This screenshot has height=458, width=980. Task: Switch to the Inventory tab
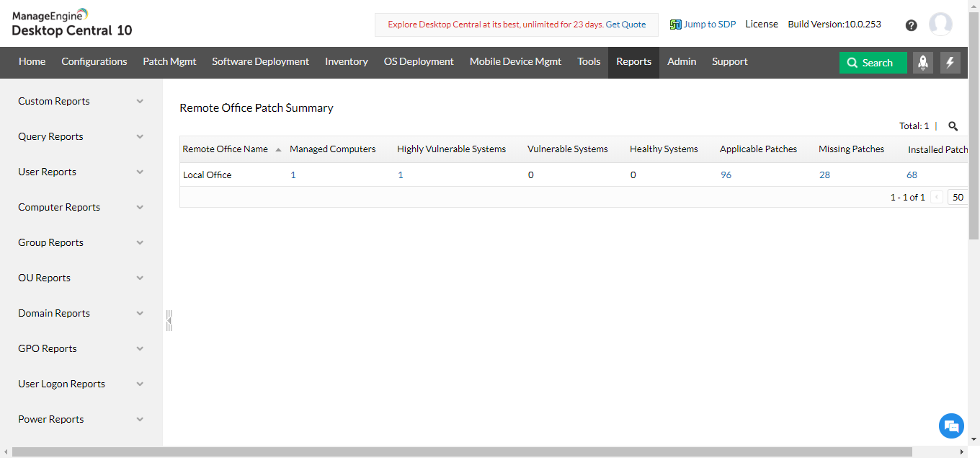(x=346, y=62)
